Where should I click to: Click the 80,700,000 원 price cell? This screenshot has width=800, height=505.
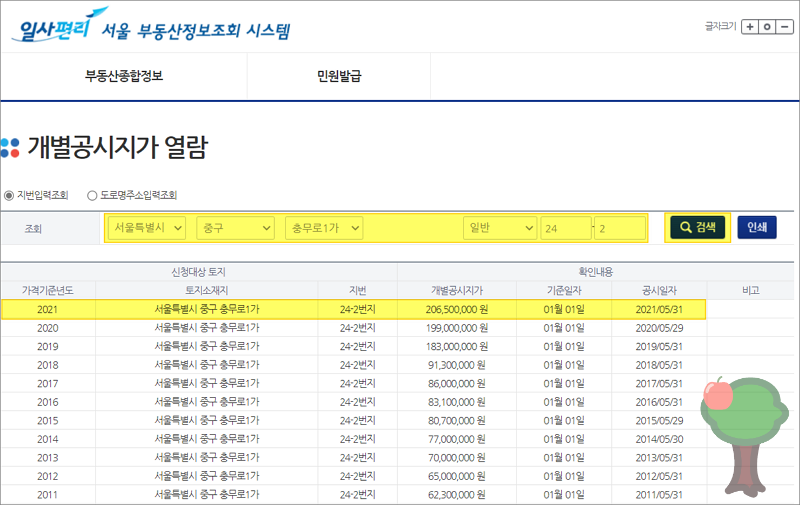[457, 421]
